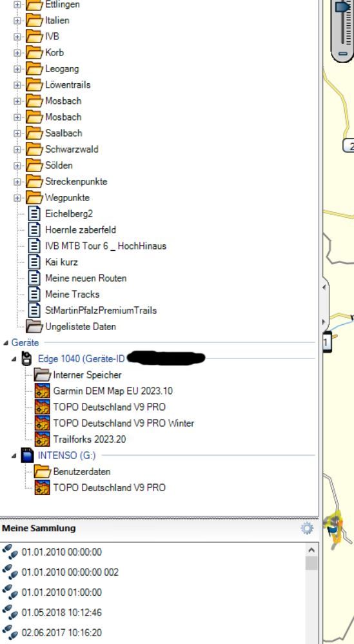
Task: Select the Trailforks 2023.20 map icon
Action: point(43,439)
